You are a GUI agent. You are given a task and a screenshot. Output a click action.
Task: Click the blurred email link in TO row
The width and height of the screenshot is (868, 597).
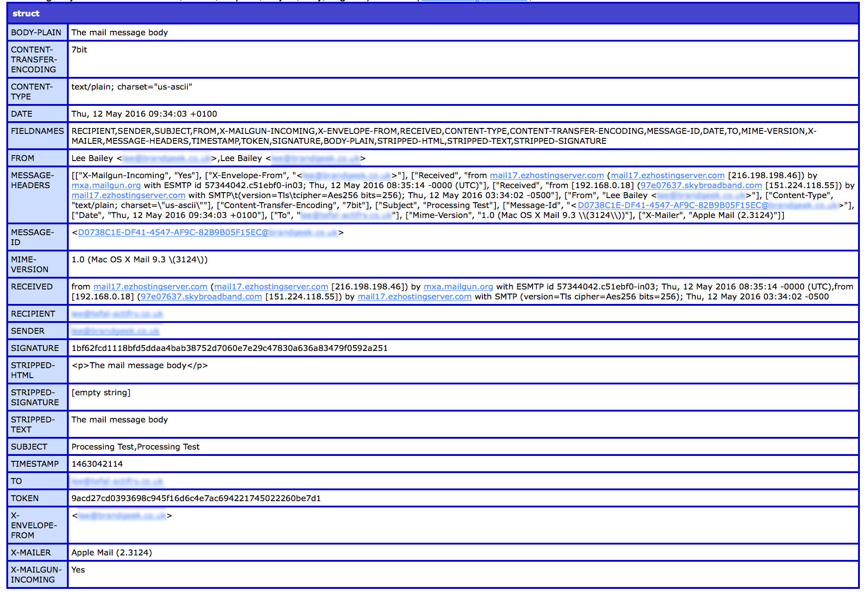117,481
